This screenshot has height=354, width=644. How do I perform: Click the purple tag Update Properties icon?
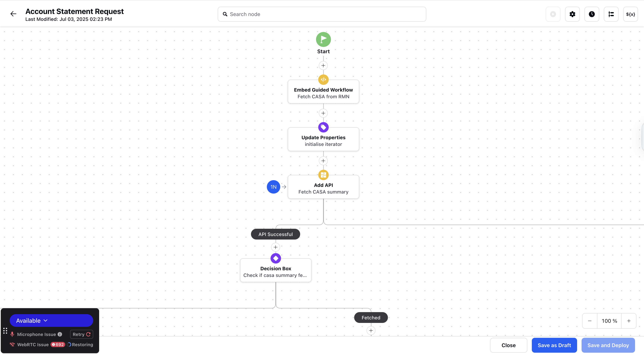click(x=323, y=127)
